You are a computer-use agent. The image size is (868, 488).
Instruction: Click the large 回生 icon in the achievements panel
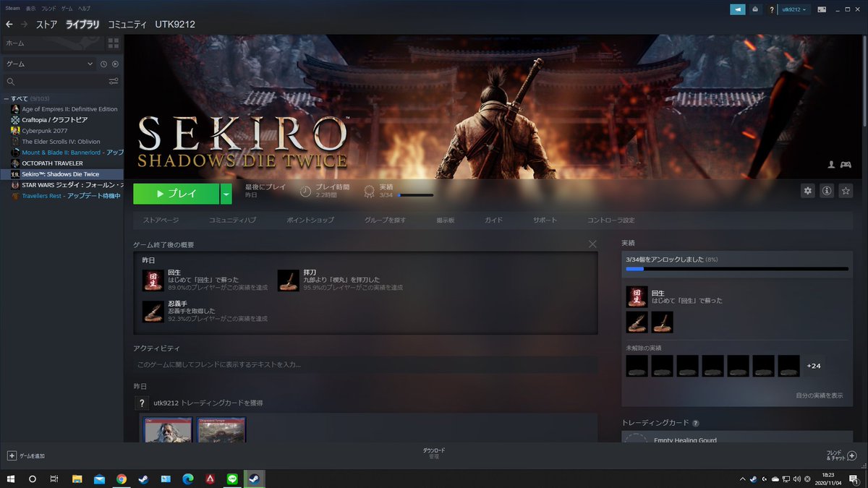637,296
